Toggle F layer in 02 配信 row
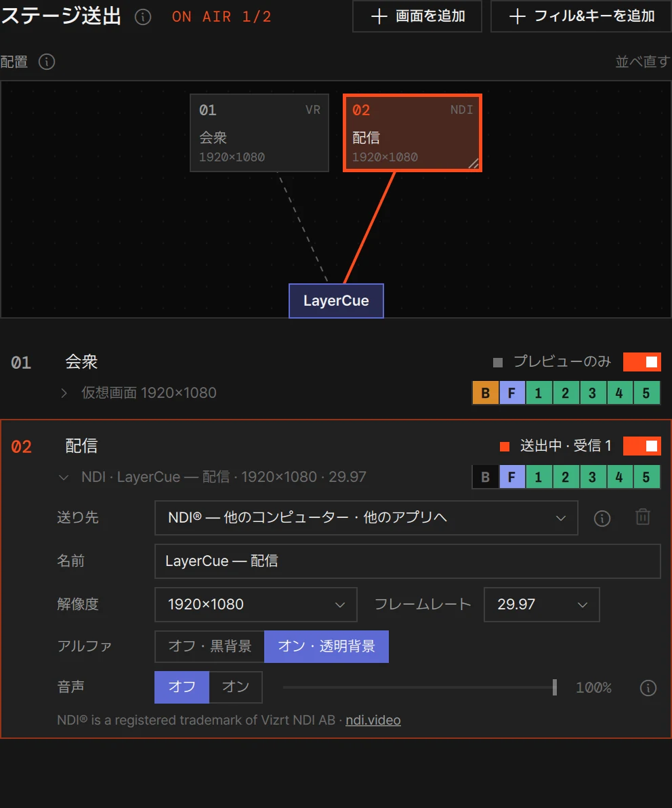The width and height of the screenshot is (672, 808). click(512, 477)
